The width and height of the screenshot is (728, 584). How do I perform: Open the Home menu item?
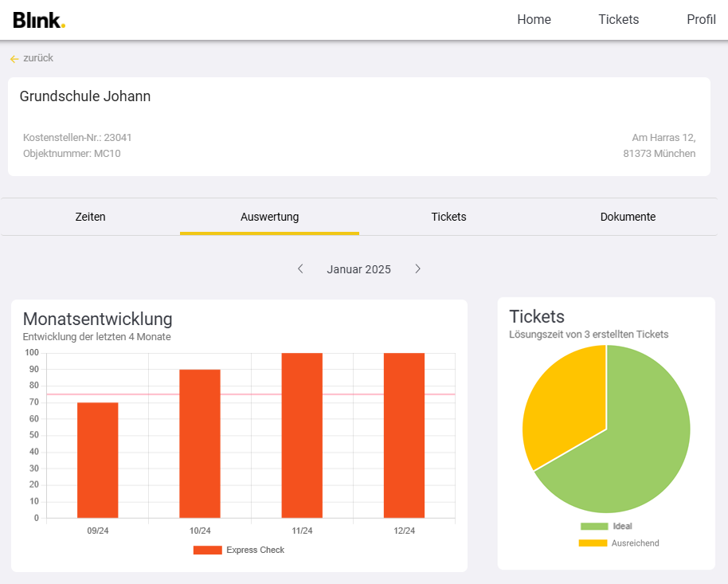click(534, 20)
